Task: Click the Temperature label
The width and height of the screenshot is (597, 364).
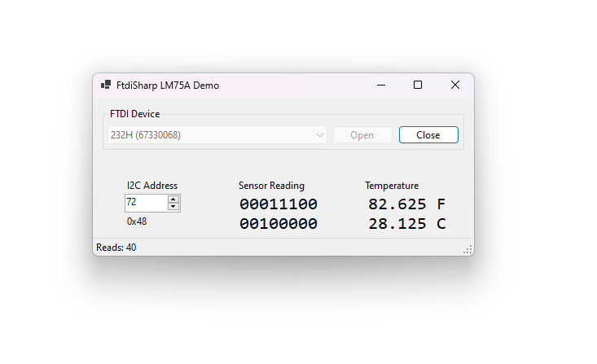Action: tap(392, 186)
